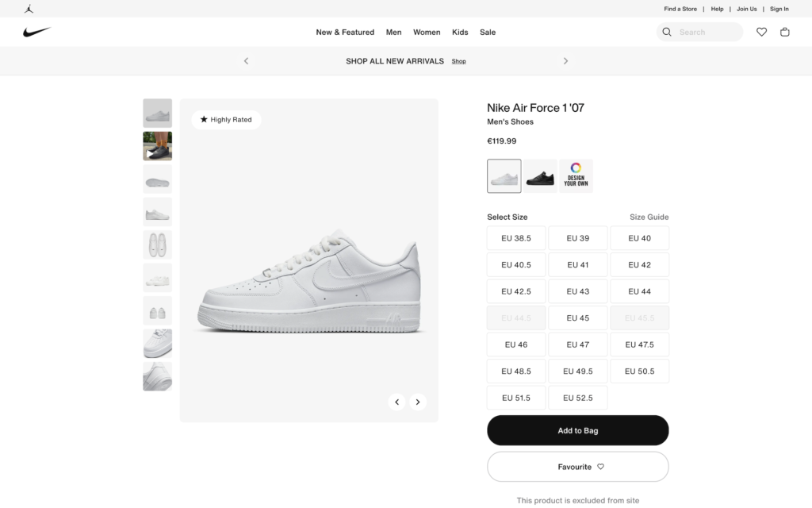Open the Design Your Own option

tap(576, 176)
